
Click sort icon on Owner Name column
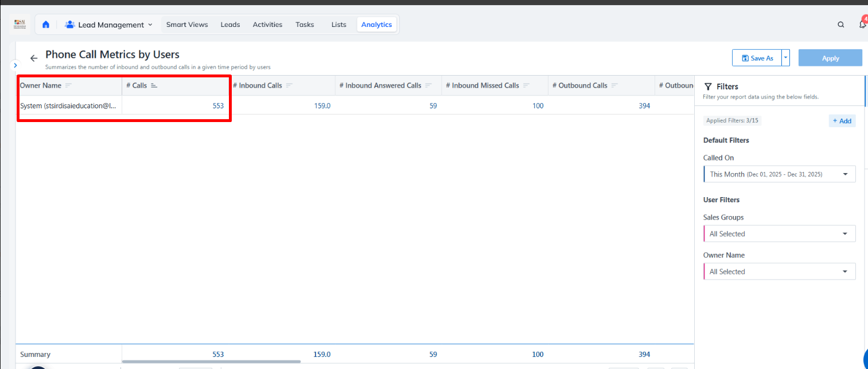69,85
